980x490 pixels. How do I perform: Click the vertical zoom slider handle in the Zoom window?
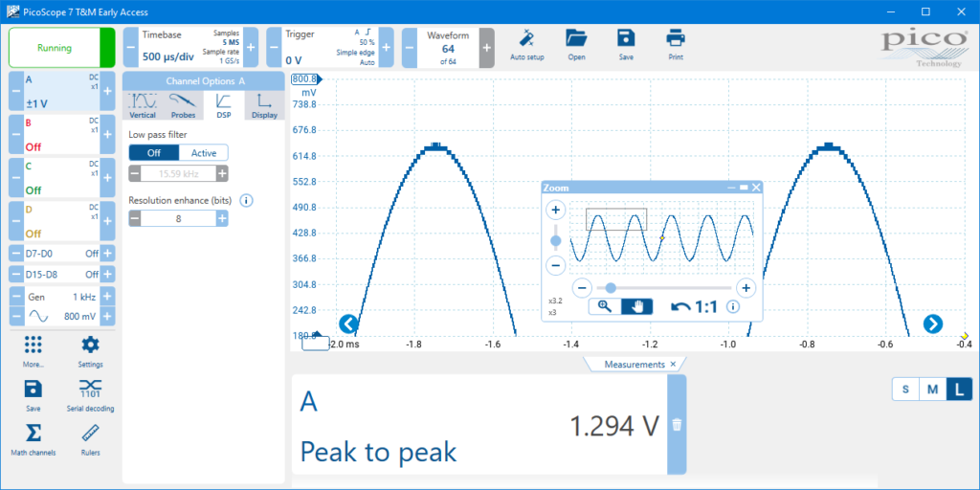pyautogui.click(x=556, y=240)
